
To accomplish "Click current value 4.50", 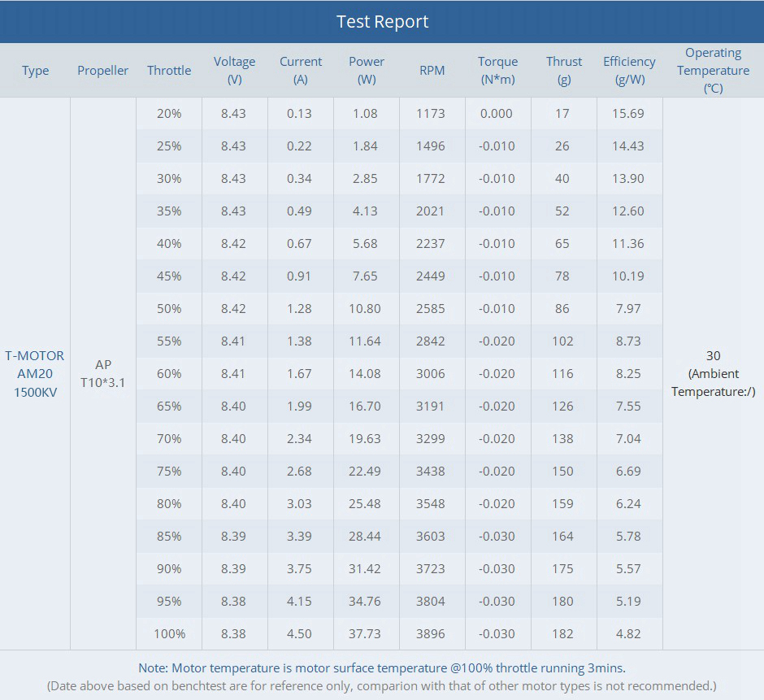I will 299,634.
